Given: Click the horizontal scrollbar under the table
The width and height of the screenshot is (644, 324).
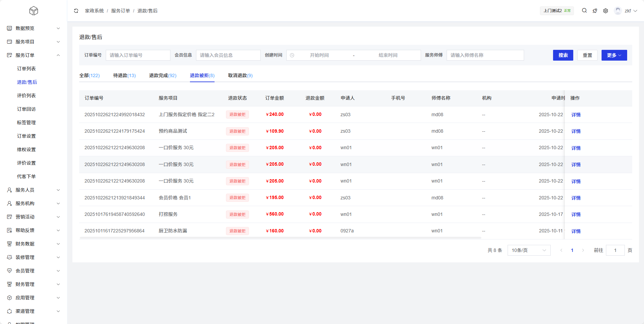Looking at the screenshot, I should pos(280,238).
